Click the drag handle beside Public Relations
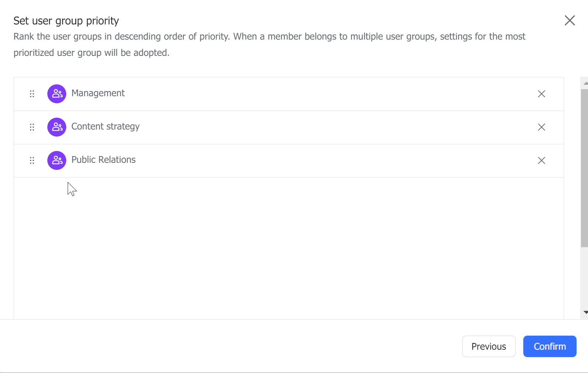The width and height of the screenshot is (588, 373). 32,160
